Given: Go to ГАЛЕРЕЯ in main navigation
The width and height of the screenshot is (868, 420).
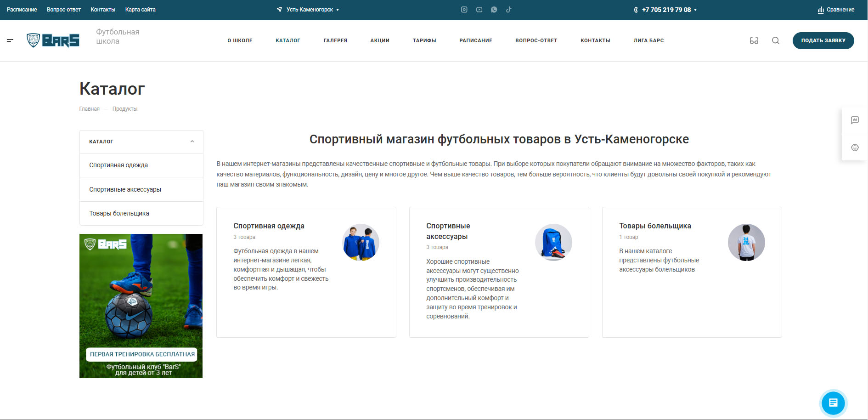Looking at the screenshot, I should coord(335,41).
